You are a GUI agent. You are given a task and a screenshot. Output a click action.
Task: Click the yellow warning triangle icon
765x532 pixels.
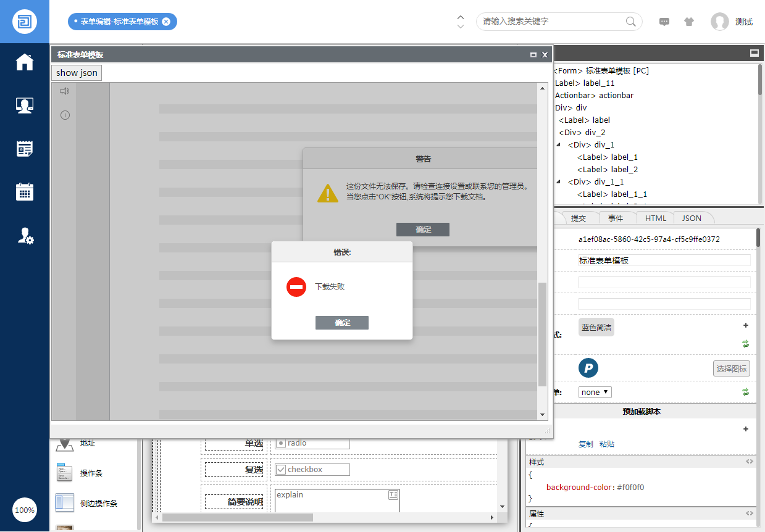(328, 193)
